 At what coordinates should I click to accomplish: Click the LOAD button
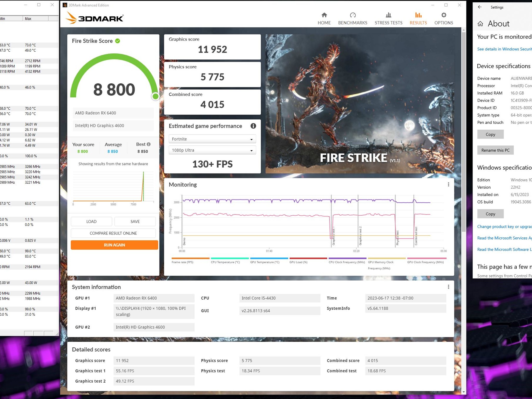tap(91, 222)
